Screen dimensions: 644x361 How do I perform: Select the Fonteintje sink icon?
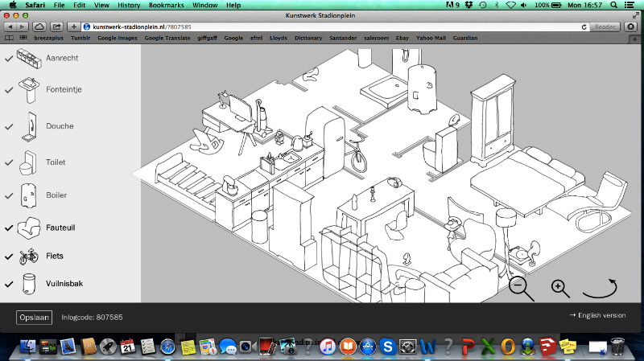pyautogui.click(x=29, y=89)
